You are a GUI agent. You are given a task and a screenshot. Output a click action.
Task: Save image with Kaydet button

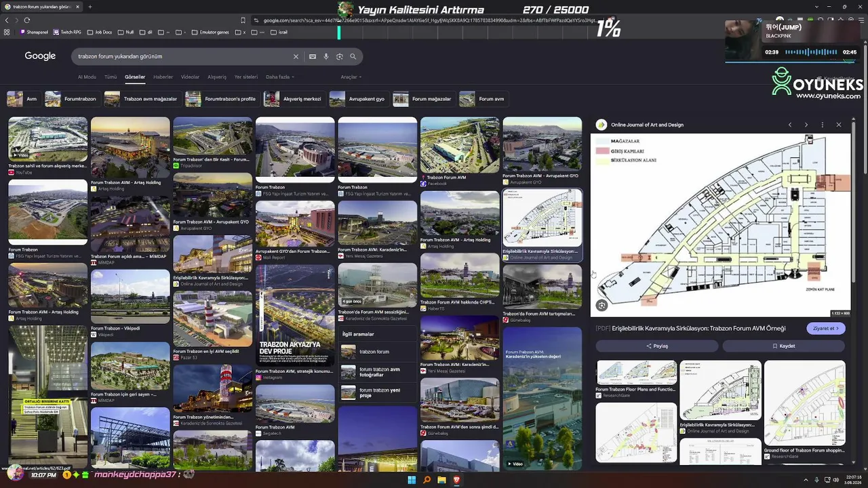tap(783, 346)
